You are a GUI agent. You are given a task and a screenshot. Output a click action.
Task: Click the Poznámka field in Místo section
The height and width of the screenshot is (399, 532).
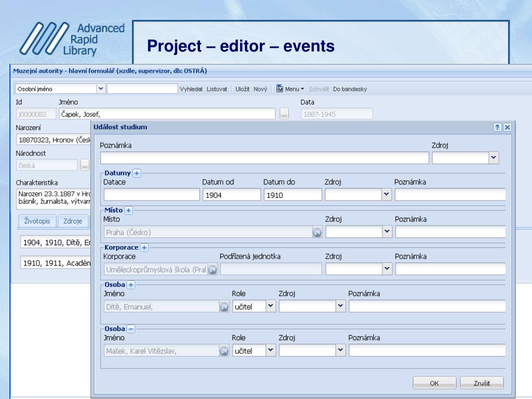(x=450, y=232)
